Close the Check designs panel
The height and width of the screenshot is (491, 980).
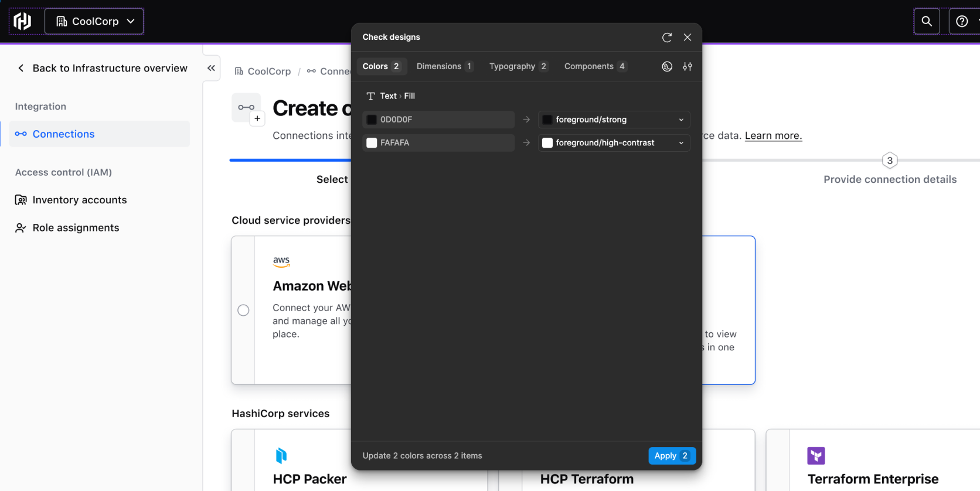click(688, 37)
